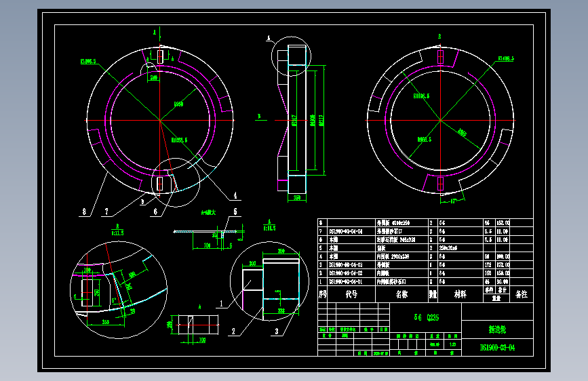Click balloon number 1 in detail A view
This screenshot has width=588, height=381.
[x=221, y=304]
